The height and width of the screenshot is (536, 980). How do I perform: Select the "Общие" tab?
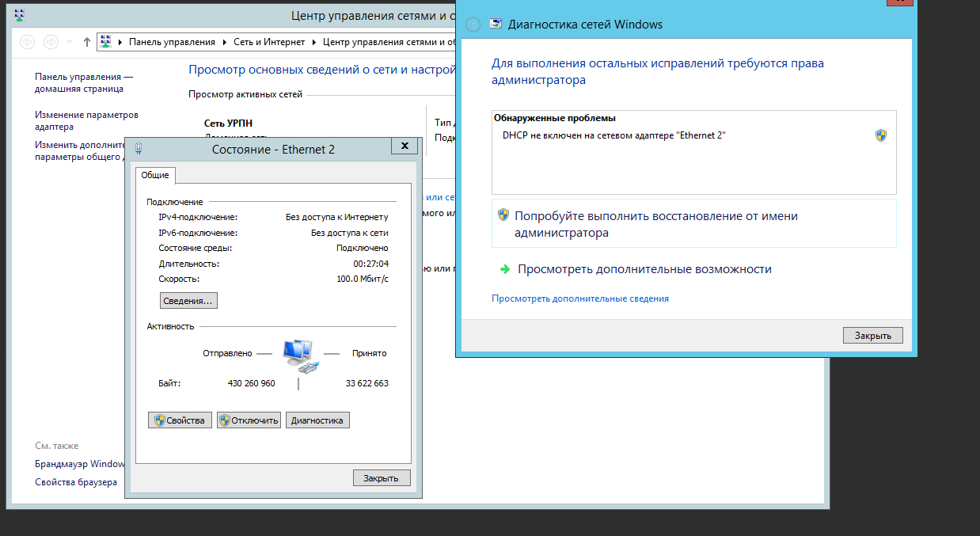155,175
